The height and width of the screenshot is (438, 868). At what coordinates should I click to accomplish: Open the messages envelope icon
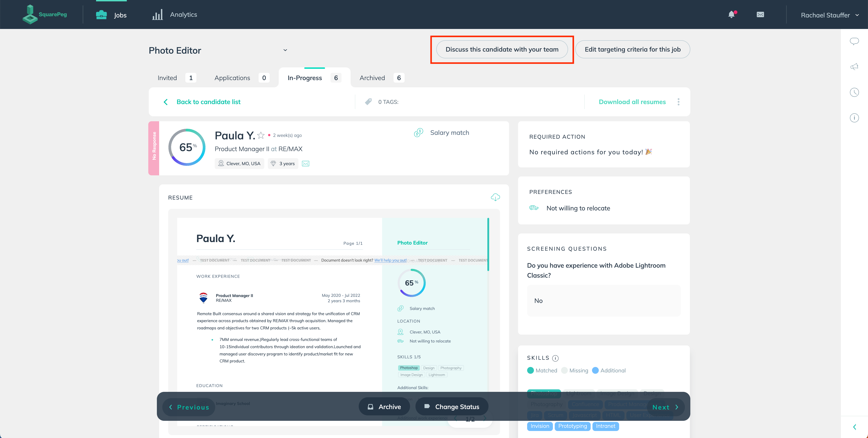click(x=760, y=14)
